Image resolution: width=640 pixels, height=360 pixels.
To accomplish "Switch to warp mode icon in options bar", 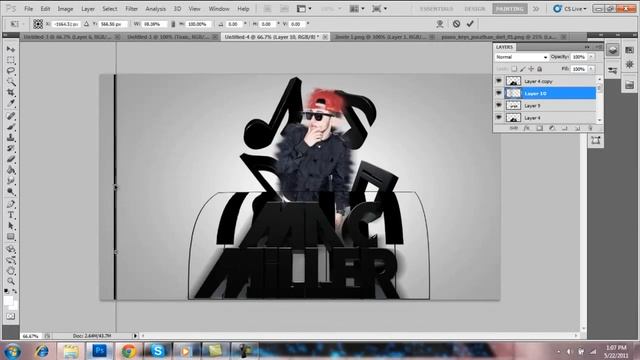I will coord(440,24).
